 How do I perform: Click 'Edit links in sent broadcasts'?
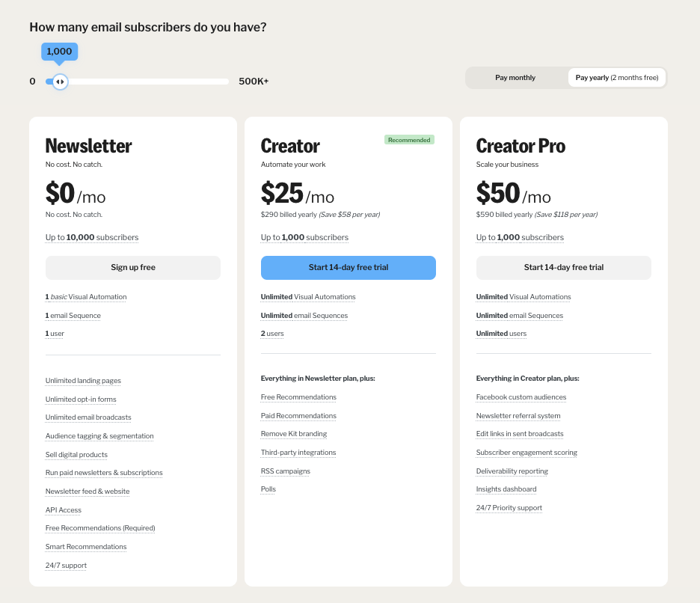520,434
